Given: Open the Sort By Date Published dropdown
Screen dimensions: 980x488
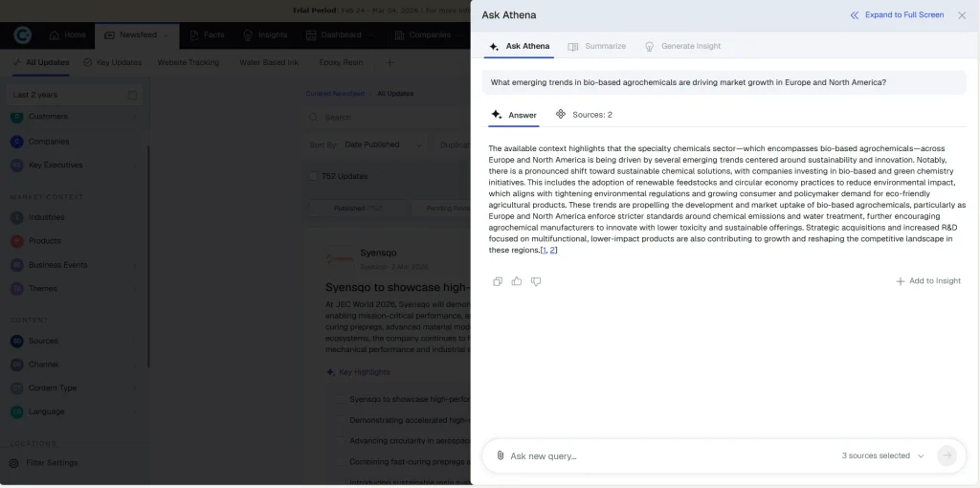Looking at the screenshot, I should coord(367,144).
